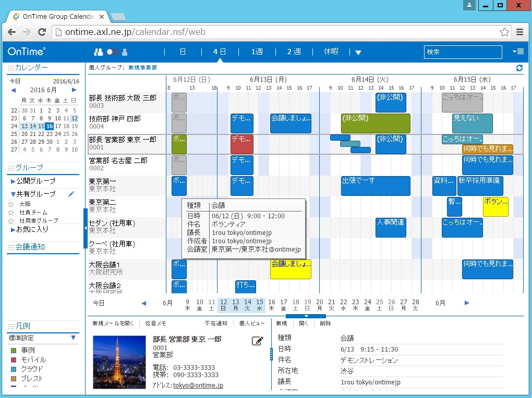Open the Chrome hamburger menu
The width and height of the screenshot is (532, 398).
(519, 32)
